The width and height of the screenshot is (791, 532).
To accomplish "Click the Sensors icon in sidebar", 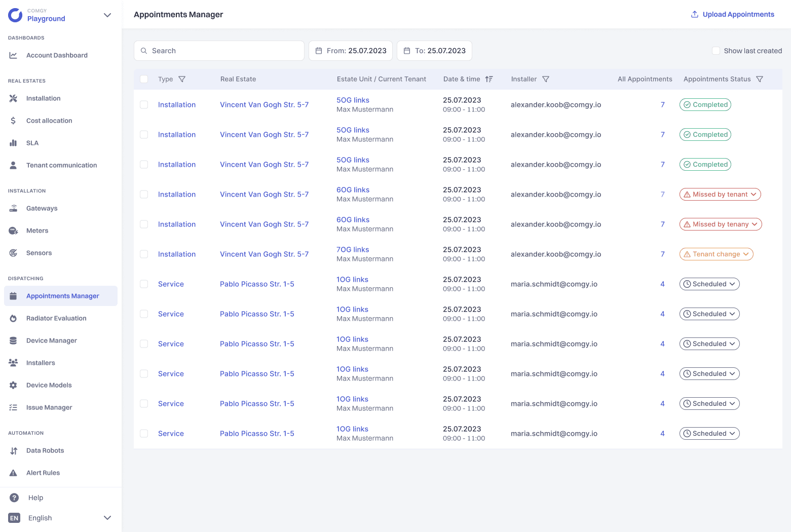I will tap(13, 253).
